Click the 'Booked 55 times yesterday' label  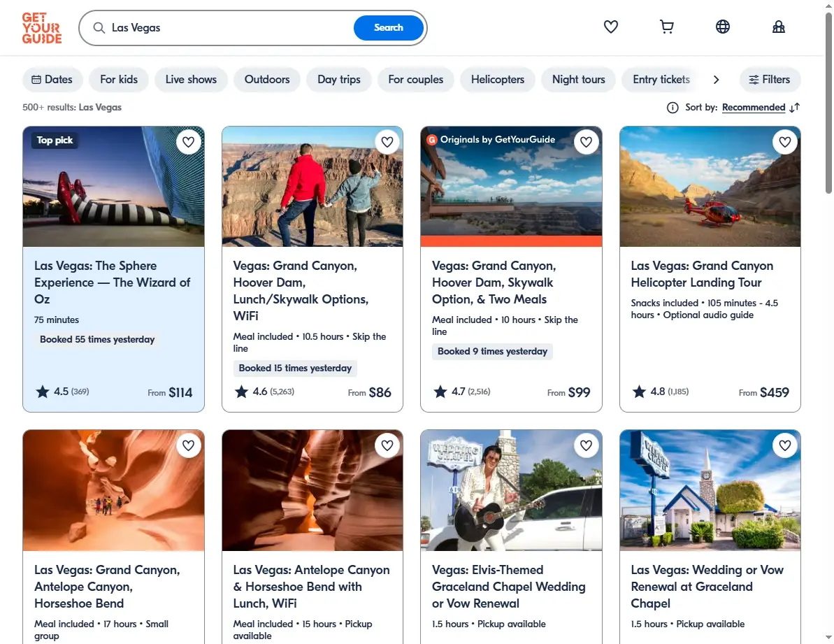tap(97, 339)
